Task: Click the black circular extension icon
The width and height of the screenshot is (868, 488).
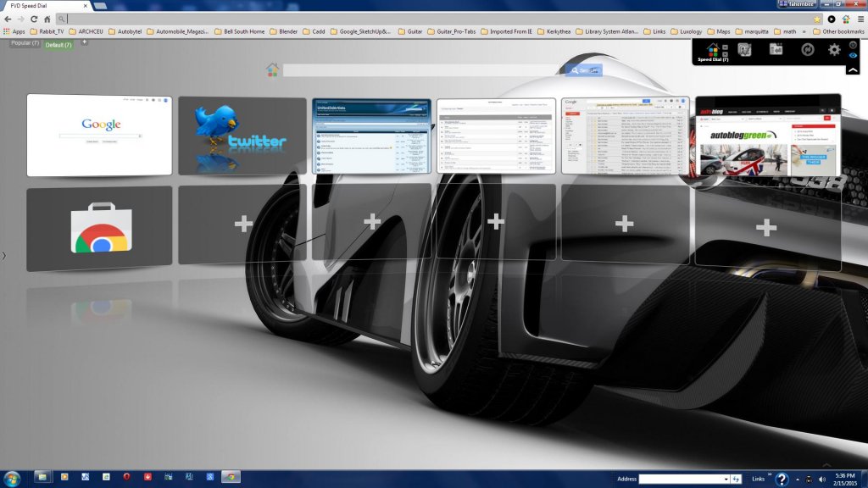Action: coord(832,19)
